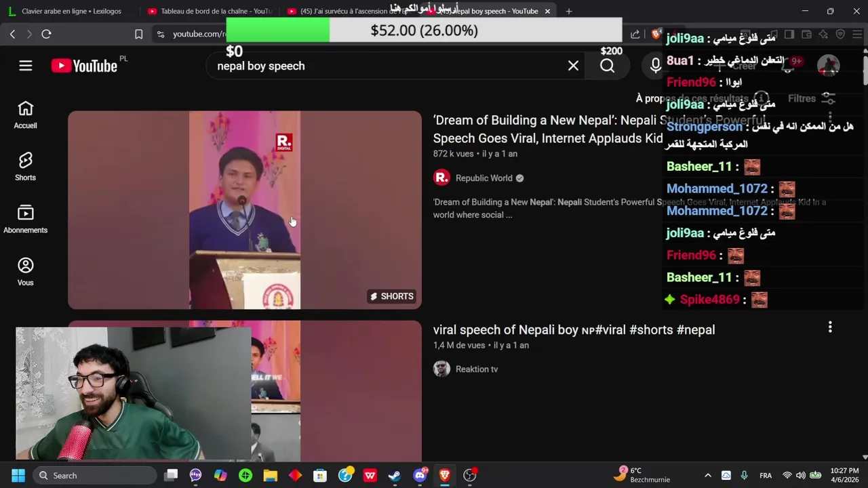This screenshot has height=488, width=868.
Task: Open File Explorer from the taskbar
Action: coord(270,475)
